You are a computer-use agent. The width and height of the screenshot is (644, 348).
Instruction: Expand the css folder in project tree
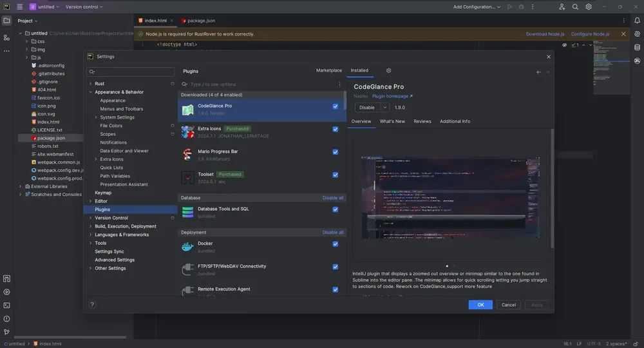(x=26, y=41)
